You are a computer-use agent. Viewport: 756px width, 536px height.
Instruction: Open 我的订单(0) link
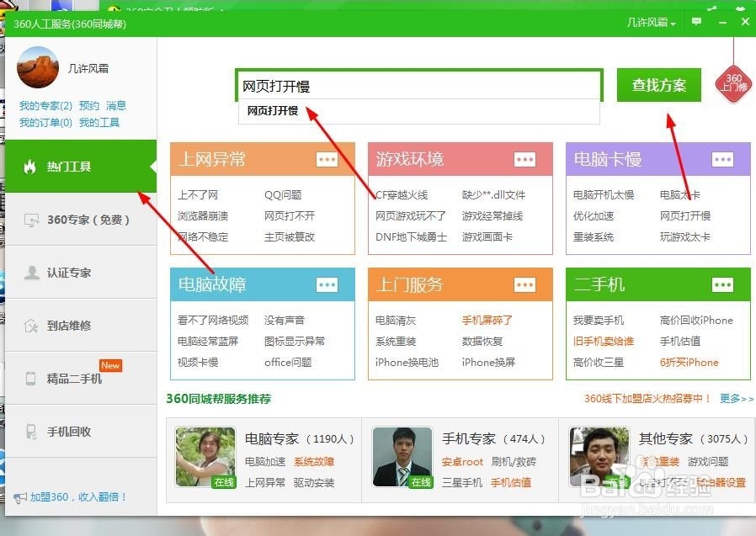[x=45, y=123]
